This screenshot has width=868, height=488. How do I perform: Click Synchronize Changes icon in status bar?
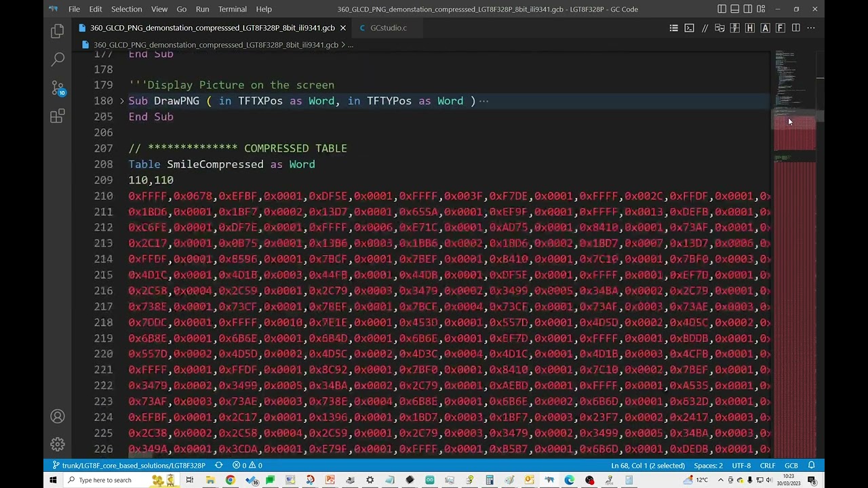[x=218, y=466]
